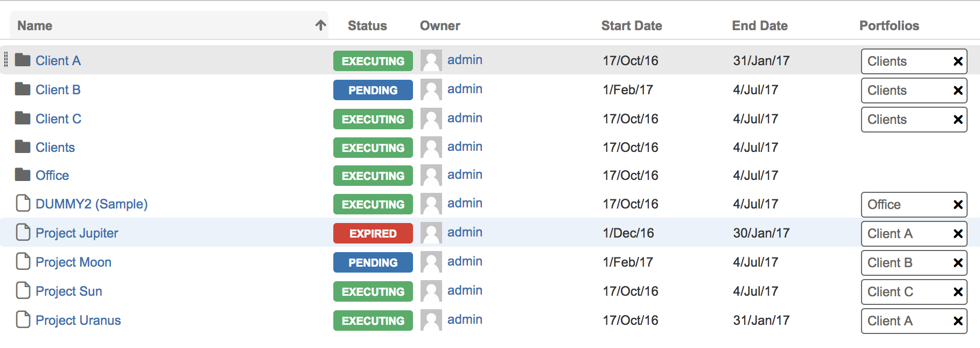Click the drag handle beside Client A
This screenshot has width=980, height=348.
6,60
